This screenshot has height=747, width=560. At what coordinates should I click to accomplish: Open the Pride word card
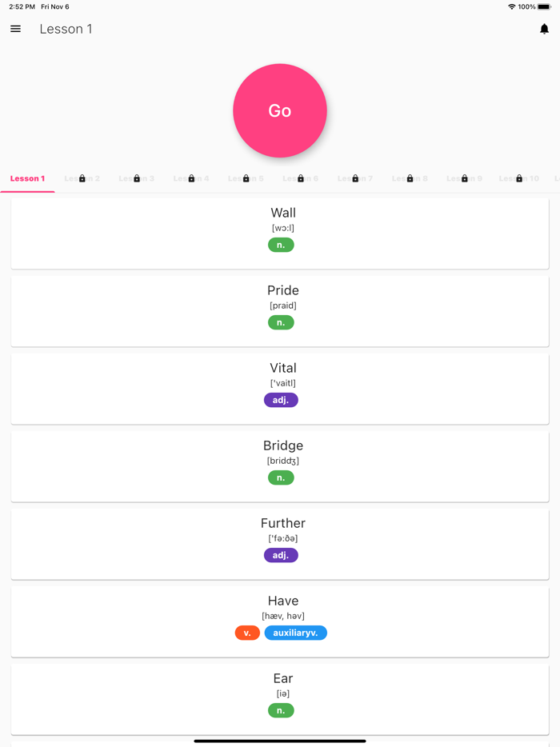tap(280, 298)
